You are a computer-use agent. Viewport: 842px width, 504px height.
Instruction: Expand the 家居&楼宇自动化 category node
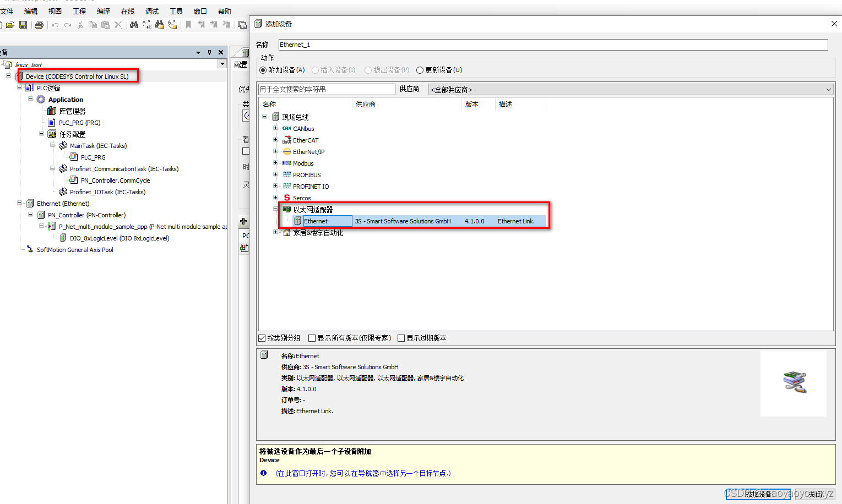tap(276, 232)
